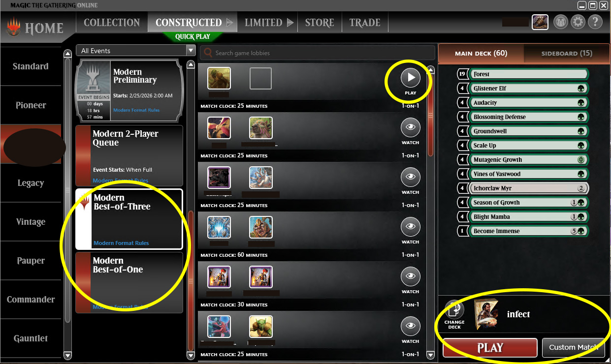Watch the second lobby match via eye icon
Viewport: 611px width, 364px height.
[x=411, y=127]
